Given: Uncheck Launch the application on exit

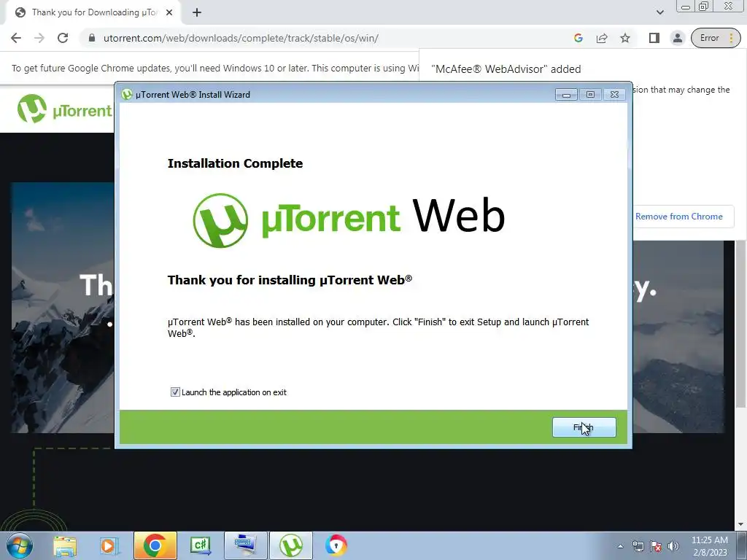Looking at the screenshot, I should pos(175,392).
